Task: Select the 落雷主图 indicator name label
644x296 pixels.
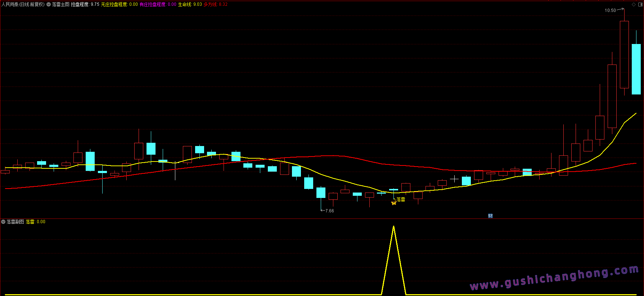Action: point(60,4)
